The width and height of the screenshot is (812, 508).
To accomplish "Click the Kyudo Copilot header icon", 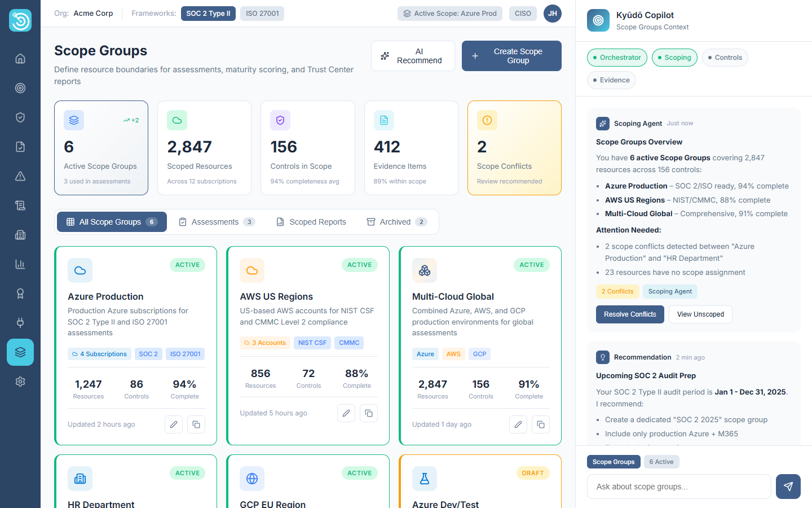I will (x=598, y=20).
